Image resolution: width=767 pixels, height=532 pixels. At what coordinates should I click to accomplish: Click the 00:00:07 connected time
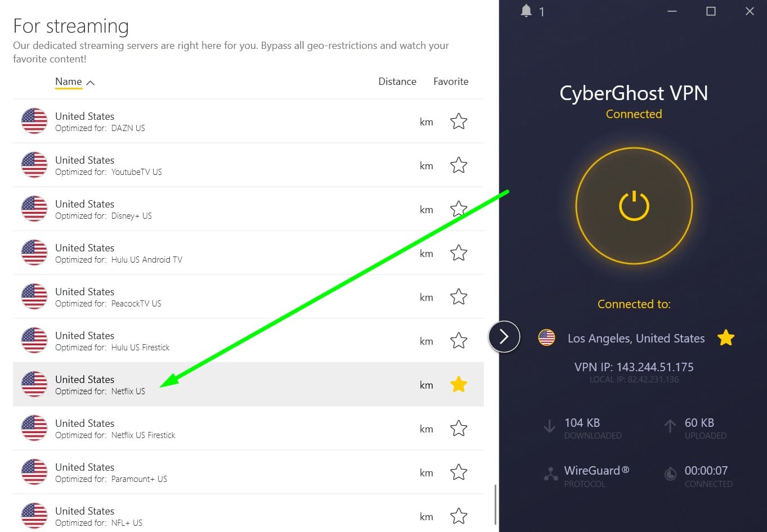pyautogui.click(x=706, y=471)
